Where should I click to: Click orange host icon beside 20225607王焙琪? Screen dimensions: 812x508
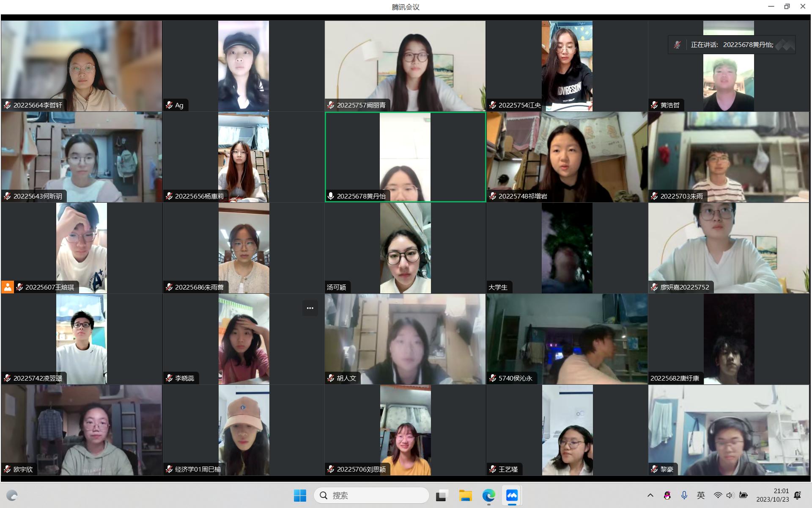pyautogui.click(x=8, y=287)
